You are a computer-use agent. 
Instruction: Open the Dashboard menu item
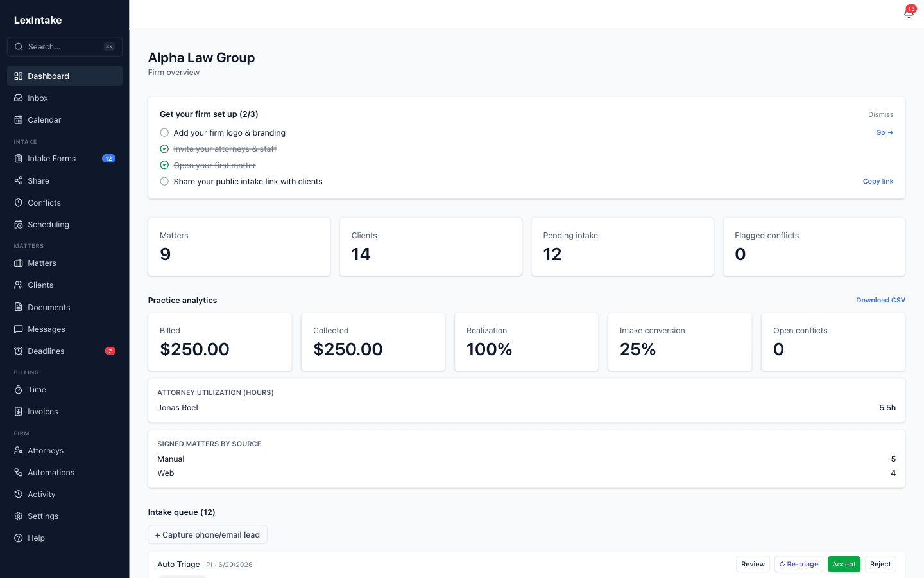[x=65, y=76]
